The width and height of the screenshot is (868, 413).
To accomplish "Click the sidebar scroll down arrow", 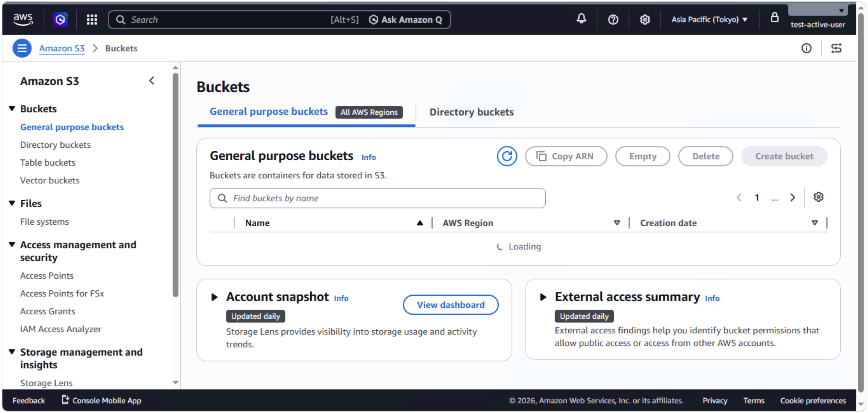I will click(x=175, y=382).
